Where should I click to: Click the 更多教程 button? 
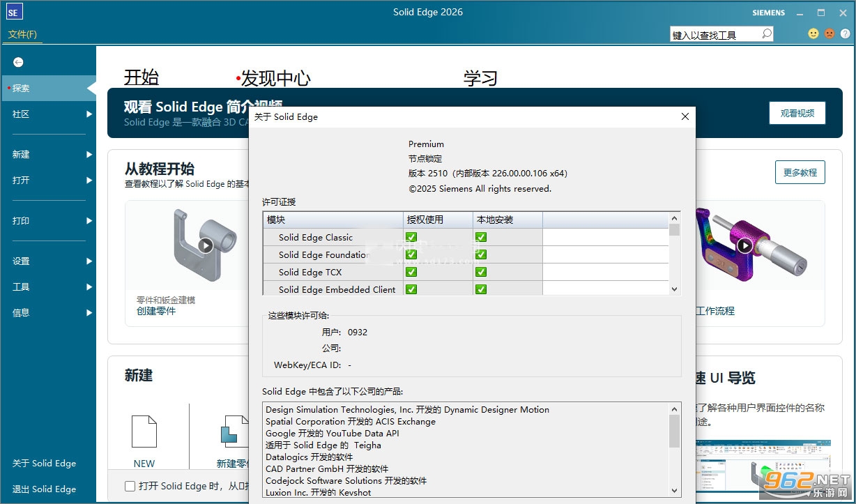pyautogui.click(x=800, y=172)
